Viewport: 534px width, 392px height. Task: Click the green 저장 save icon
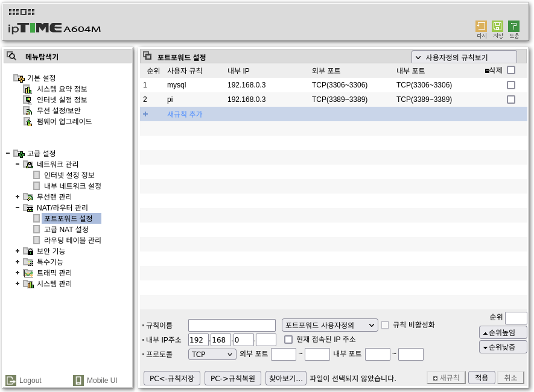coord(498,27)
